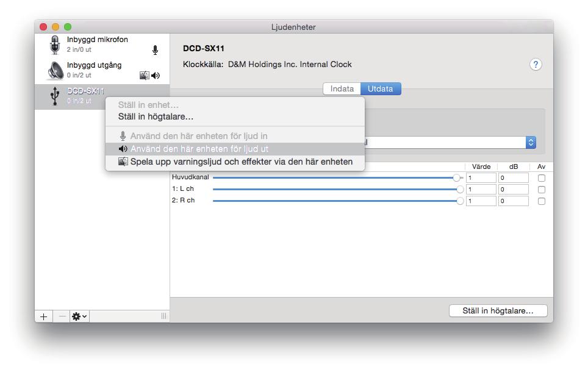
Task: Remove device using the minus button
Action: coord(62,317)
